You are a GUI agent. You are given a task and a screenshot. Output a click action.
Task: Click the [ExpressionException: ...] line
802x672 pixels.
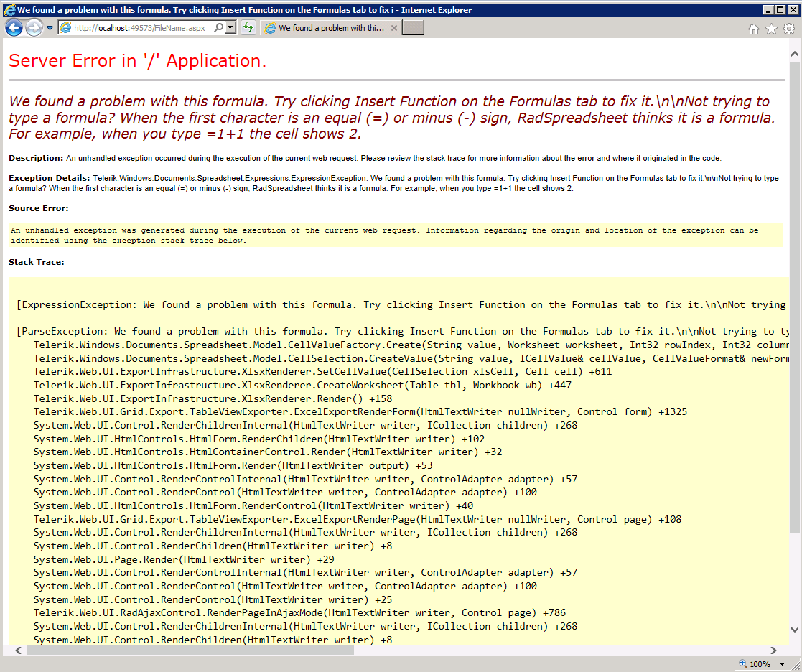pyautogui.click(x=401, y=305)
